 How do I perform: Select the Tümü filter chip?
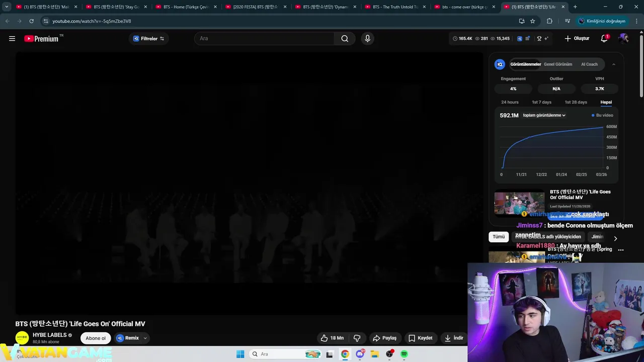499,237
